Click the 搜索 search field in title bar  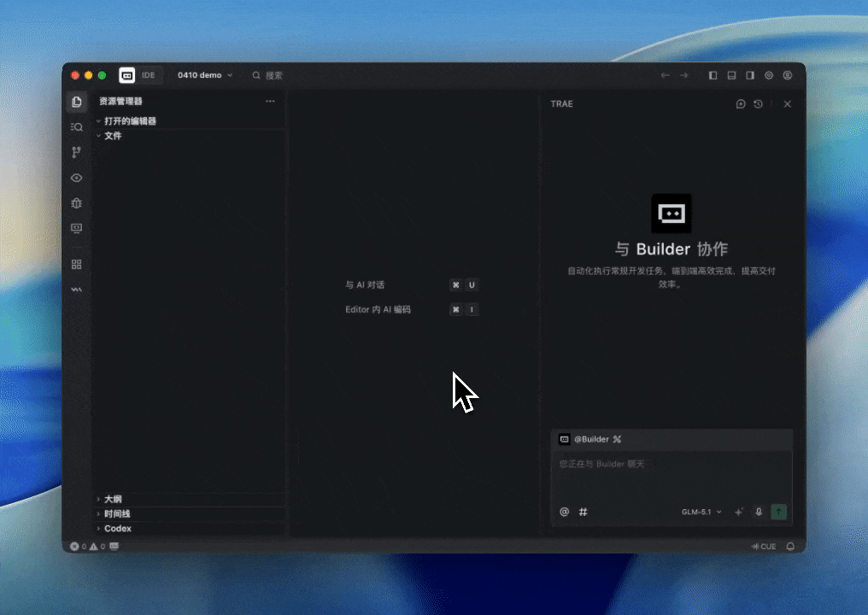click(x=268, y=75)
